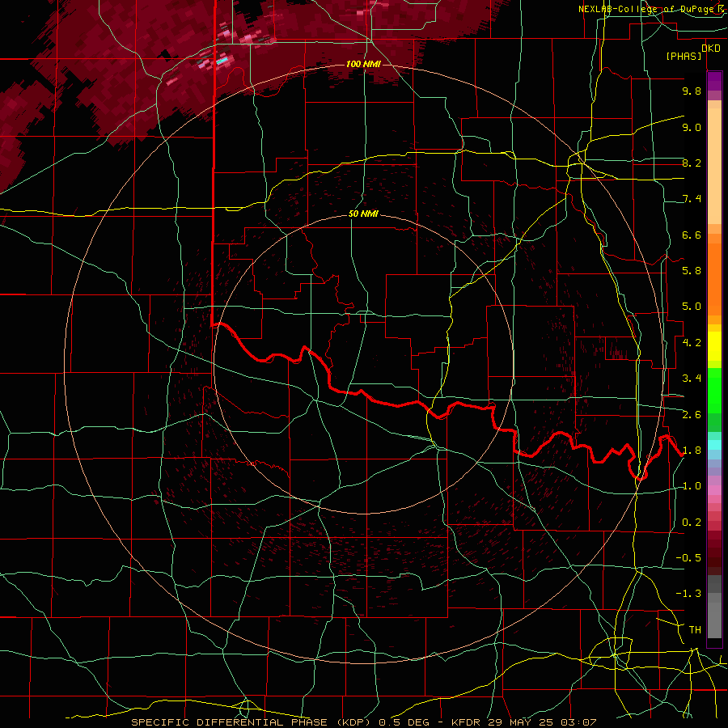
Task: Select the 5.0 legend value
Action: (x=692, y=307)
